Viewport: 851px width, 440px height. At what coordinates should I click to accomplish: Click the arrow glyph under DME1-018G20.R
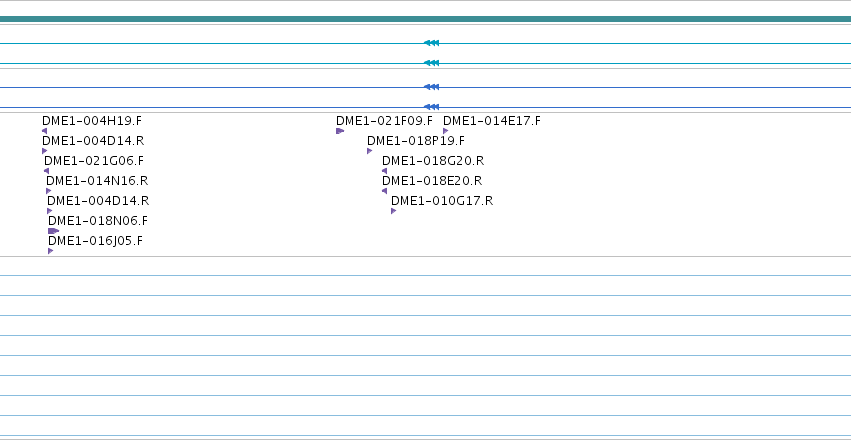[x=385, y=171]
